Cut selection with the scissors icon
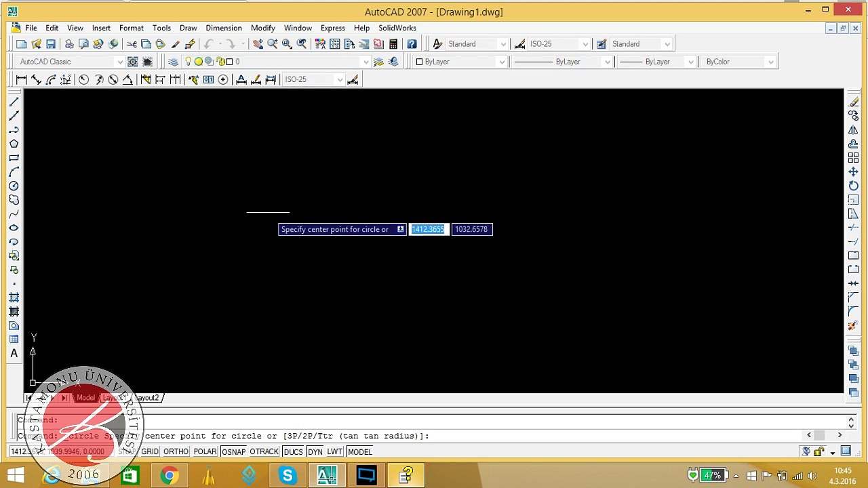The height and width of the screenshot is (488, 868). point(132,44)
